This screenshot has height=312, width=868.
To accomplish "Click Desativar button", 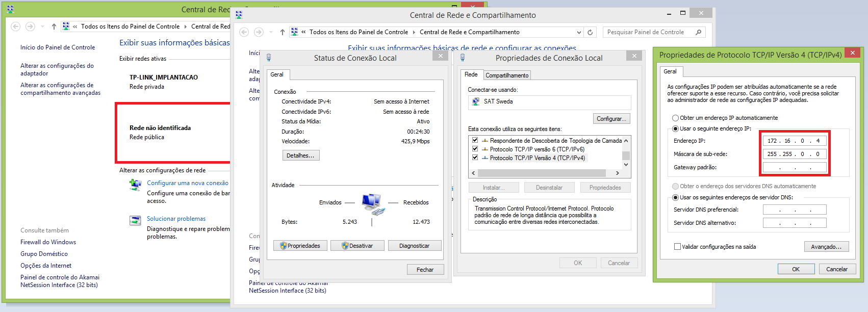I will [x=357, y=246].
